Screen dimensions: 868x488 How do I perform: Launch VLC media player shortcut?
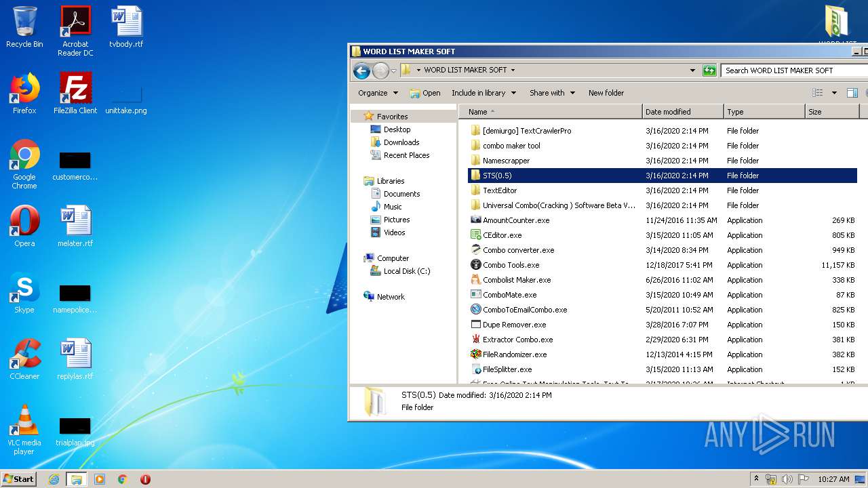(24, 430)
